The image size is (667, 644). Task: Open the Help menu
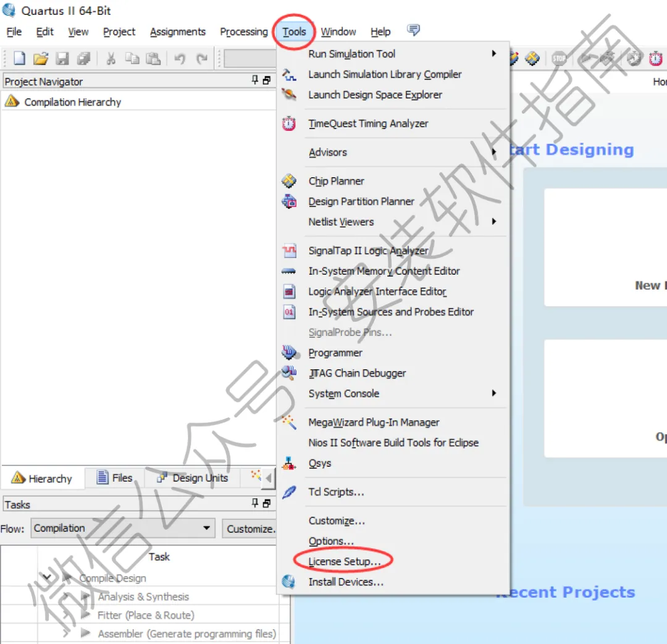coord(380,32)
